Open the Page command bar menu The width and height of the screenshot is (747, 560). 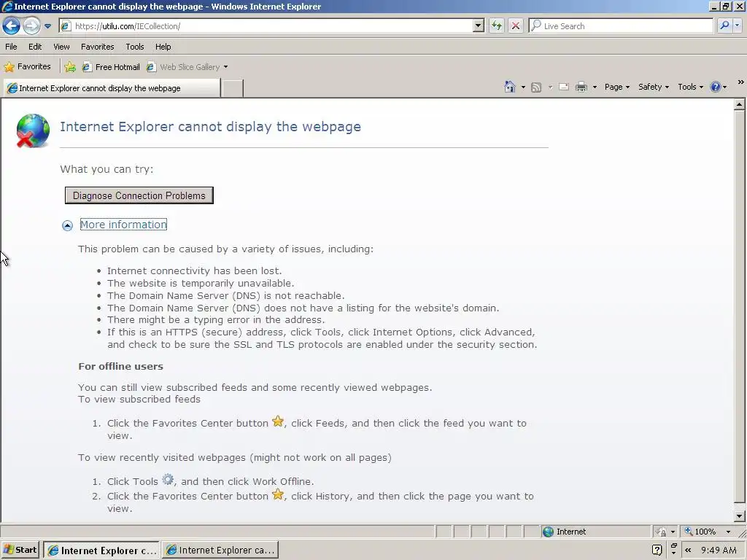pos(617,87)
